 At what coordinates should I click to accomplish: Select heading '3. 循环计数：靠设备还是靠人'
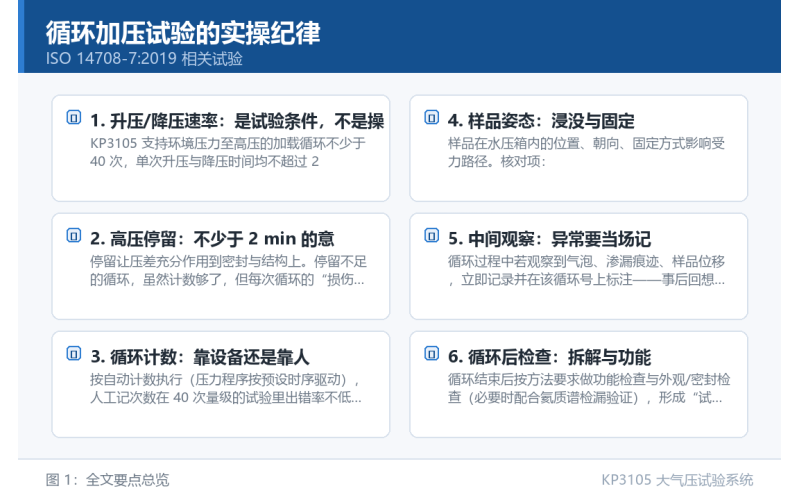point(200,357)
